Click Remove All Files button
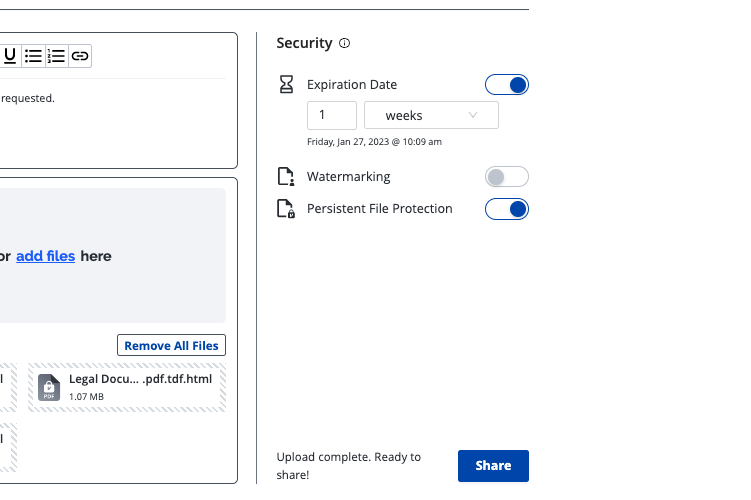The height and width of the screenshot is (500, 751). point(171,346)
